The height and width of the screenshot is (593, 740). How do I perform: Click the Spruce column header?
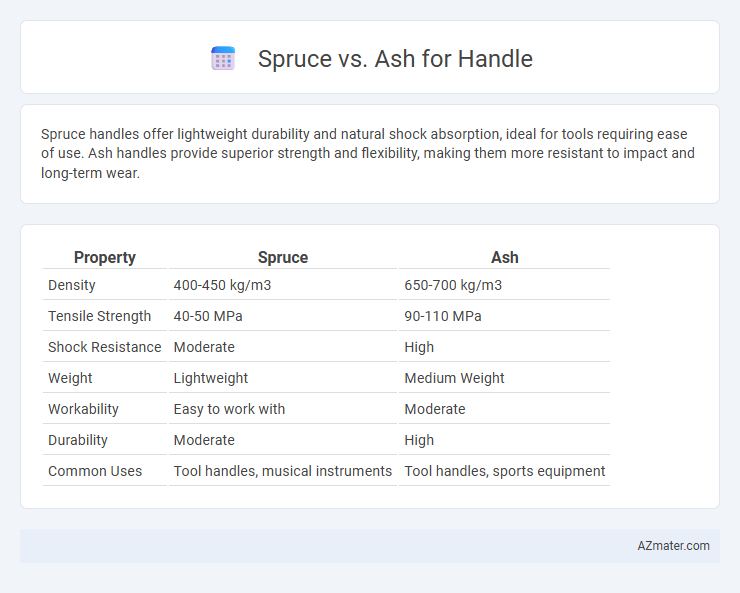pos(283,258)
